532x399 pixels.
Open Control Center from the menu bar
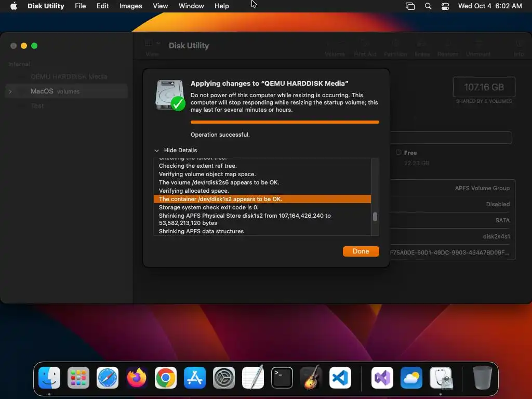445,6
